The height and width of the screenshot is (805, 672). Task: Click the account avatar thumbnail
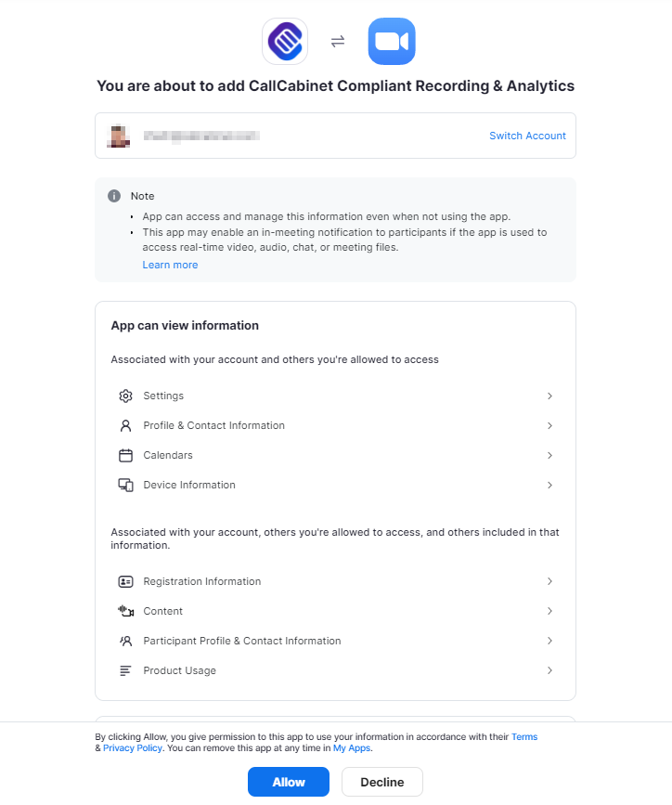pyautogui.click(x=120, y=136)
